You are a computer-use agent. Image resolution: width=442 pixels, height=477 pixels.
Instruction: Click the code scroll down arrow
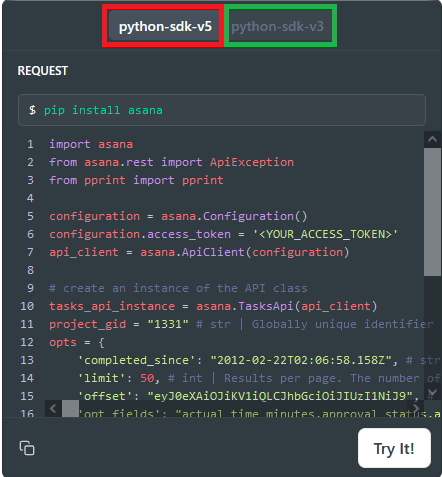tap(432, 392)
